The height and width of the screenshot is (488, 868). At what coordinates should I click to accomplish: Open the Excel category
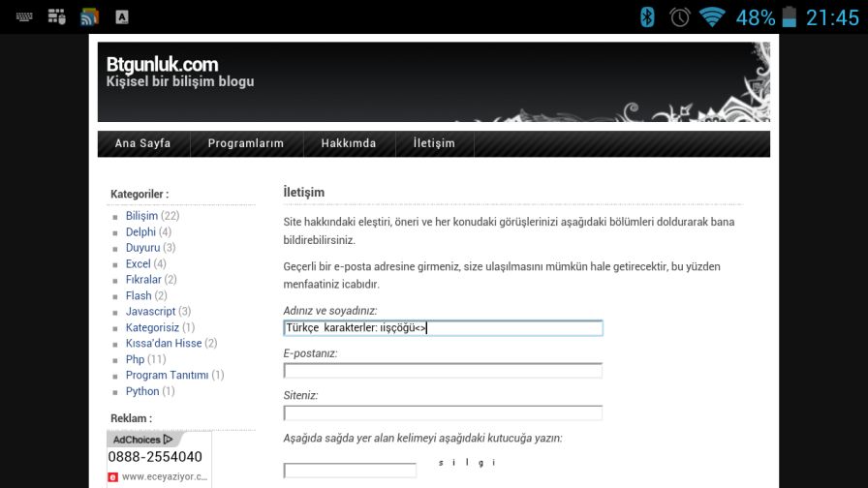click(x=138, y=264)
